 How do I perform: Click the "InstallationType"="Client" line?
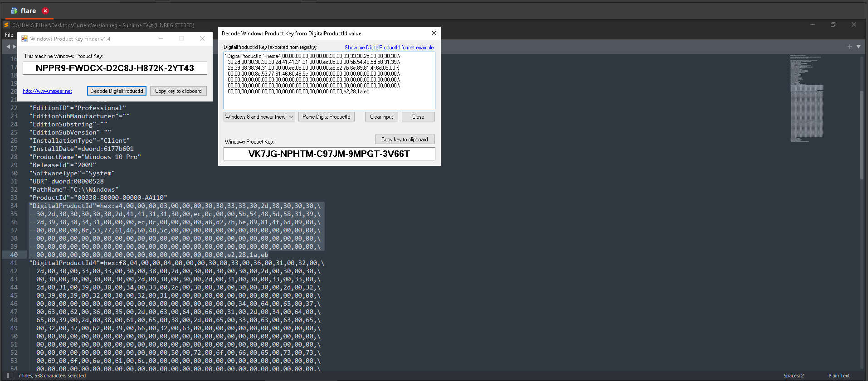pyautogui.click(x=79, y=140)
